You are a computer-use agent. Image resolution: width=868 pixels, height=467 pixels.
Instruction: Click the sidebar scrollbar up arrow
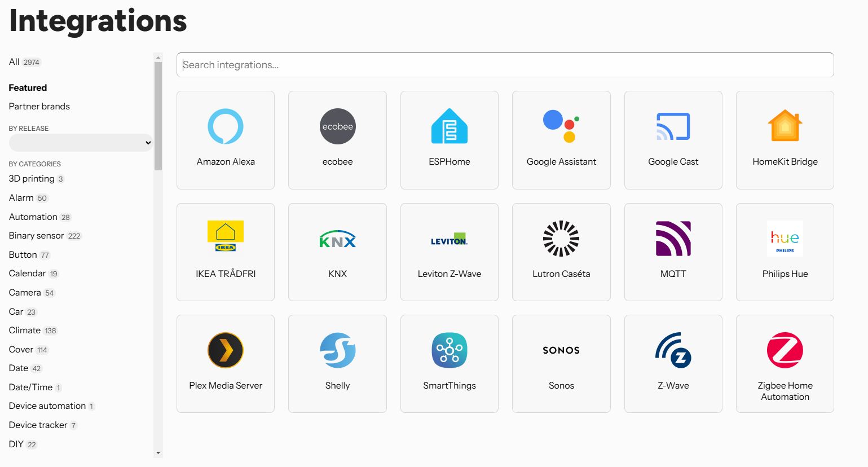(x=158, y=57)
